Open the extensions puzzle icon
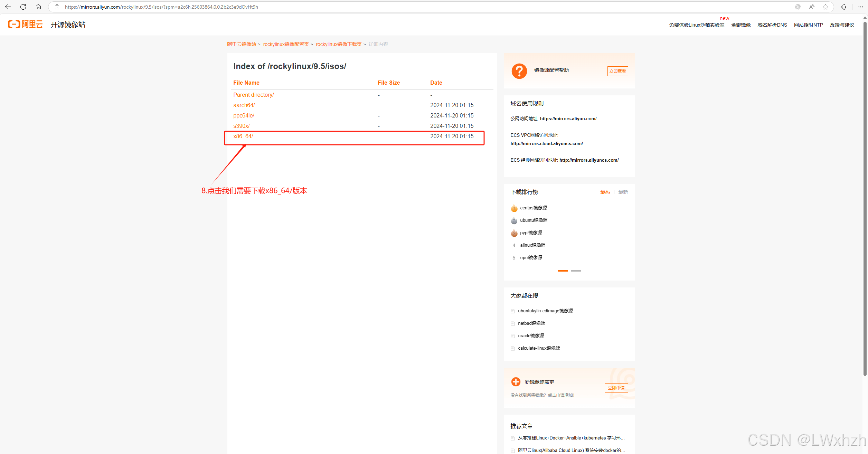 click(844, 7)
